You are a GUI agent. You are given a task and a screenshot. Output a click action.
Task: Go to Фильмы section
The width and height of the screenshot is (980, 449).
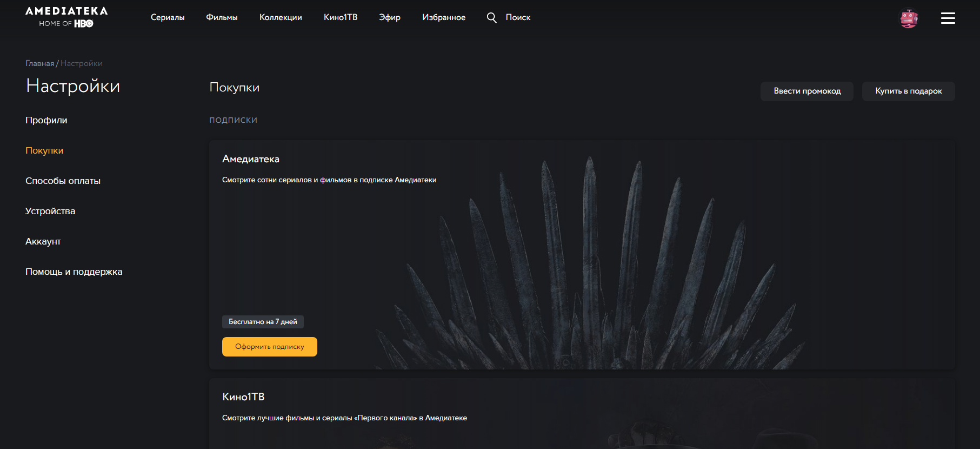coord(222,17)
